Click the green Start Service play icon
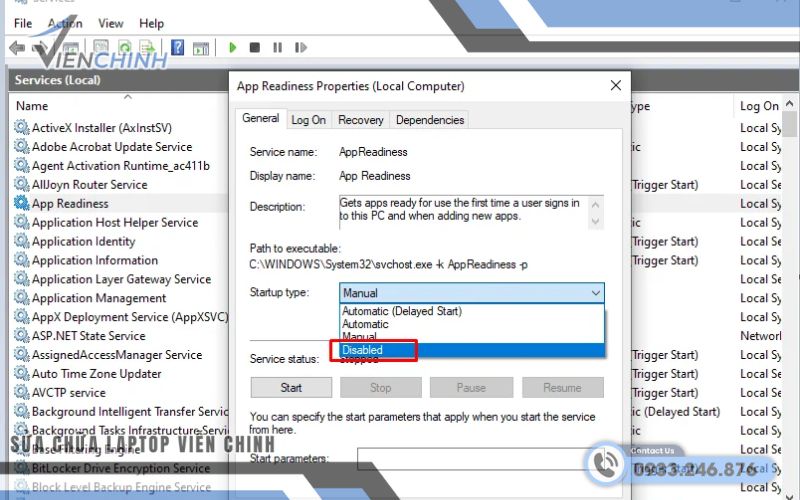This screenshot has width=800, height=500. tap(233, 47)
